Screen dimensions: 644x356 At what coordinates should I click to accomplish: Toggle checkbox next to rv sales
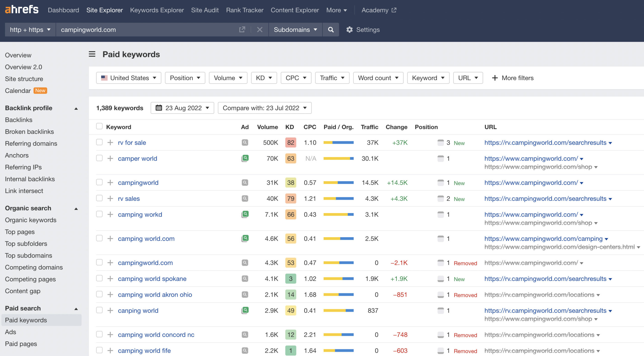tap(99, 198)
